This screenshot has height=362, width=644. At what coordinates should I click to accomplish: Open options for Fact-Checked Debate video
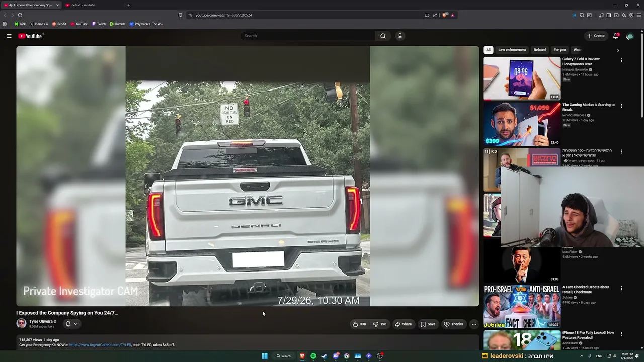(621, 289)
